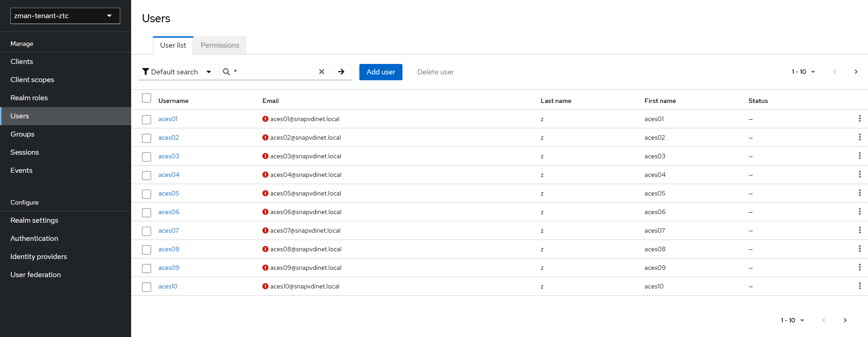Image resolution: width=868 pixels, height=337 pixels.
Task: Click email warning icon for aces01
Action: click(265, 119)
